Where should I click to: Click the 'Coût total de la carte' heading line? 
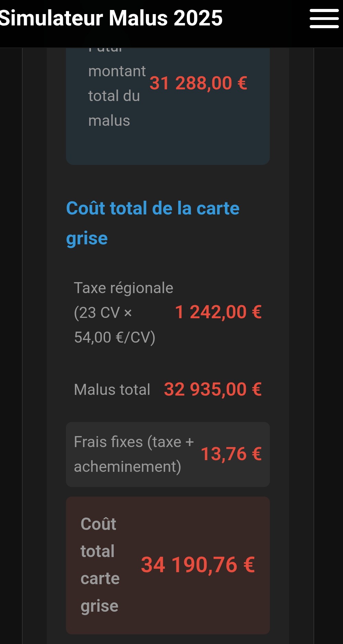(x=152, y=208)
